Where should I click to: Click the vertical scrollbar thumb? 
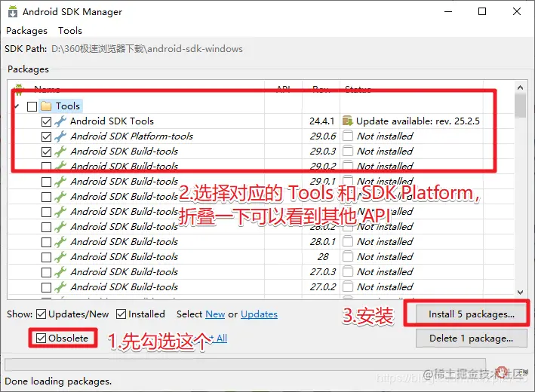pos(521,106)
